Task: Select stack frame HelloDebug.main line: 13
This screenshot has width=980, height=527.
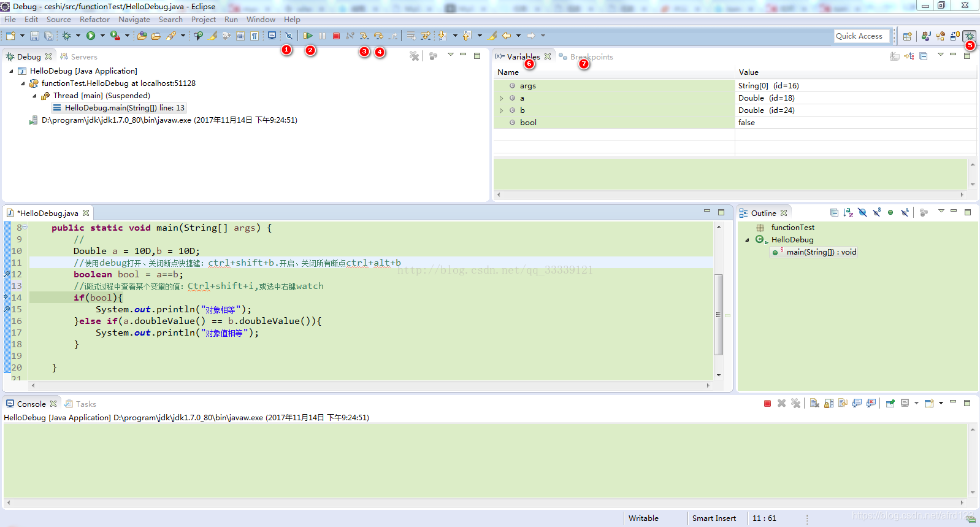Action: pyautogui.click(x=119, y=108)
